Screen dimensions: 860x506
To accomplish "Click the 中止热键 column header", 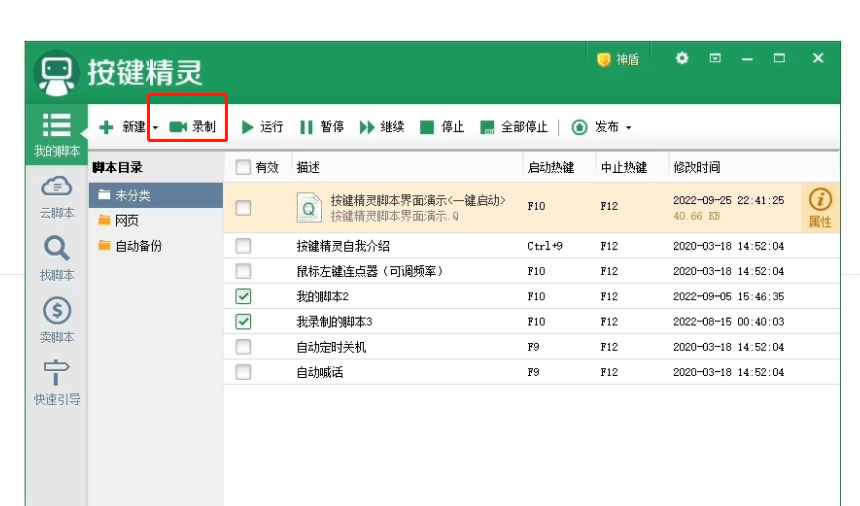I will tap(624, 167).
